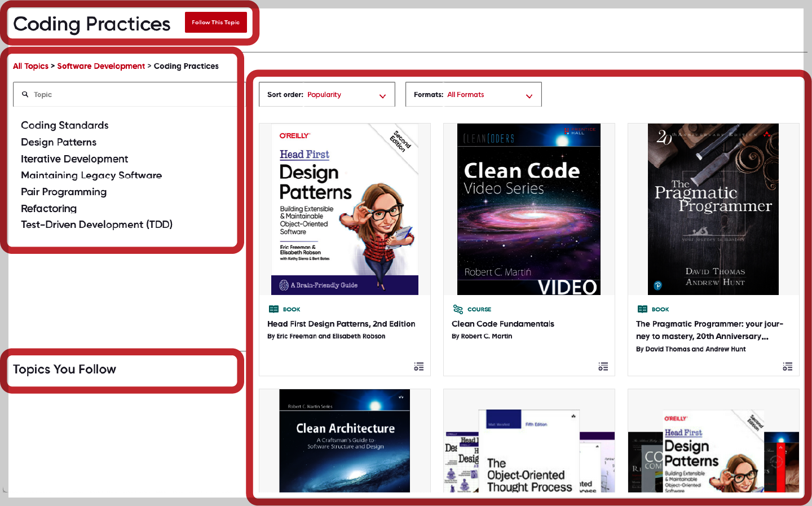
Task: Open The Object-Oriented Thought Process cover
Action: coord(529,451)
